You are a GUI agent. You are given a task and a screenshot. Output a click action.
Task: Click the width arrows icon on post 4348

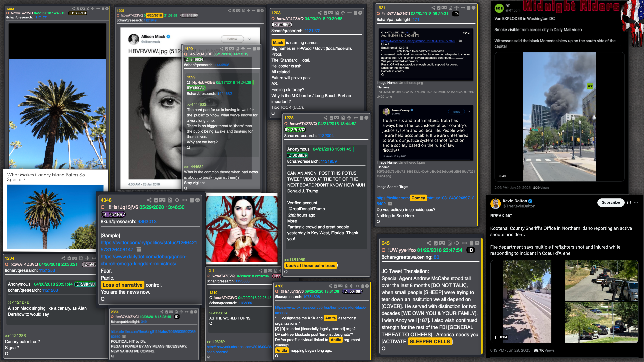(x=184, y=200)
